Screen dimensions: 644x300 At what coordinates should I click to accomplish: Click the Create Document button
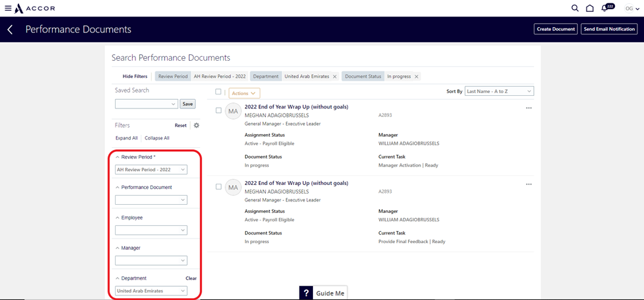pyautogui.click(x=555, y=29)
